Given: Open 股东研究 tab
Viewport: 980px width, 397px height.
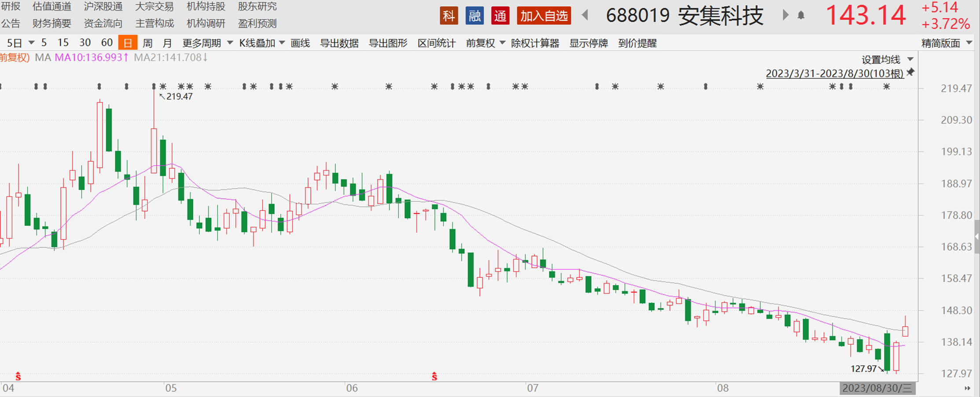Looking at the screenshot, I should tap(257, 7).
